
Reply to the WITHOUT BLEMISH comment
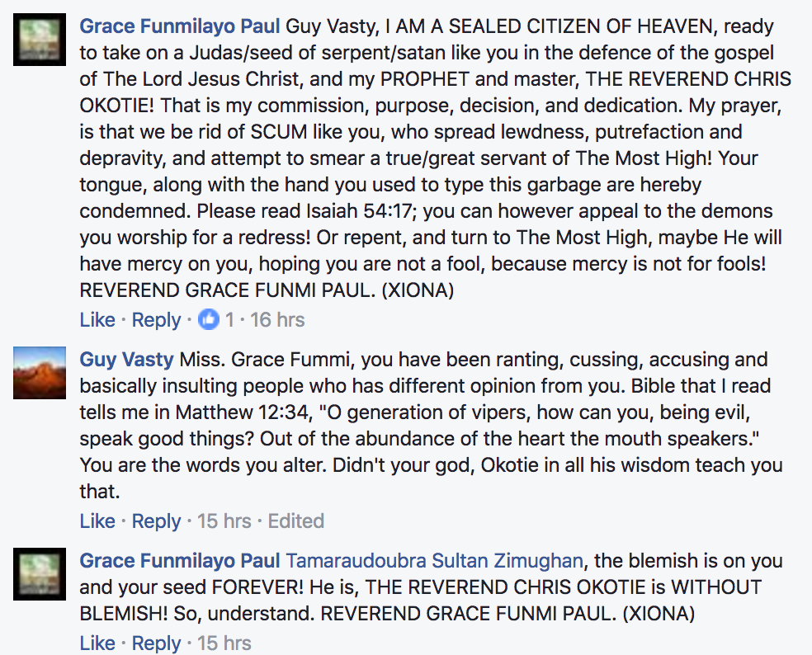pyautogui.click(x=156, y=643)
